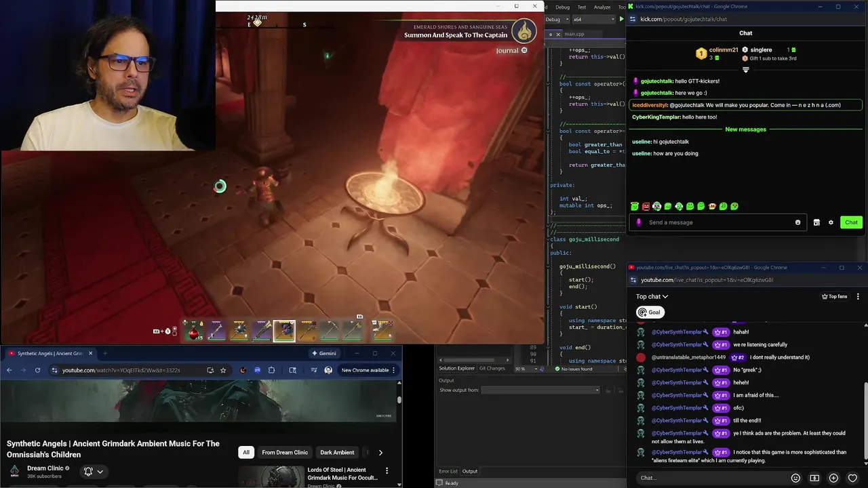
Task: Click the Kick chat emoji picker icon
Action: click(797, 222)
